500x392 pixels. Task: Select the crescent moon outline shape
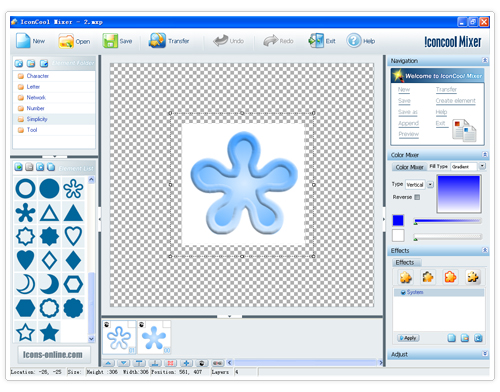pyautogui.click(x=25, y=284)
